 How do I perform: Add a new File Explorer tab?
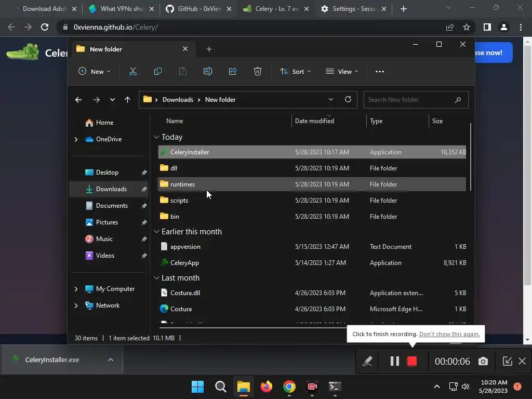click(209, 49)
